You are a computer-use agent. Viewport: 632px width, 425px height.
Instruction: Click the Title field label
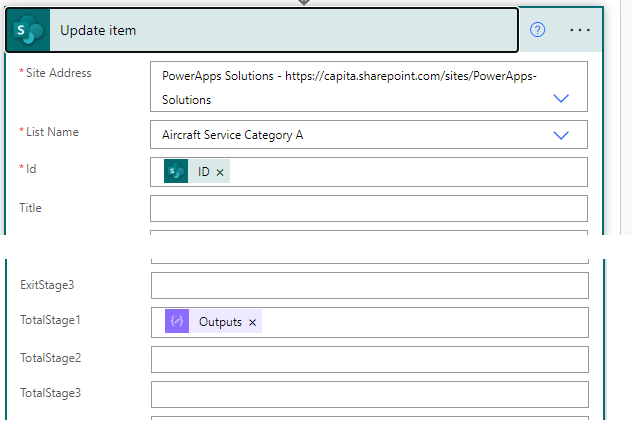click(x=30, y=208)
